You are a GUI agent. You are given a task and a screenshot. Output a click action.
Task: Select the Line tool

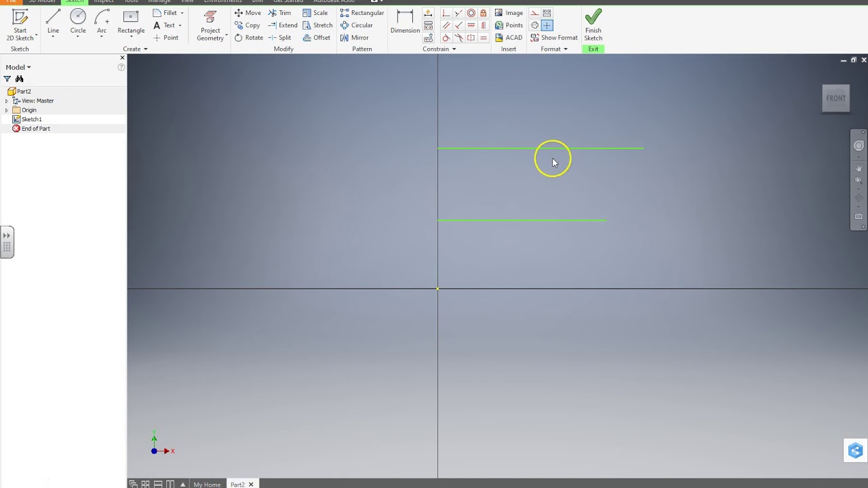pyautogui.click(x=53, y=20)
